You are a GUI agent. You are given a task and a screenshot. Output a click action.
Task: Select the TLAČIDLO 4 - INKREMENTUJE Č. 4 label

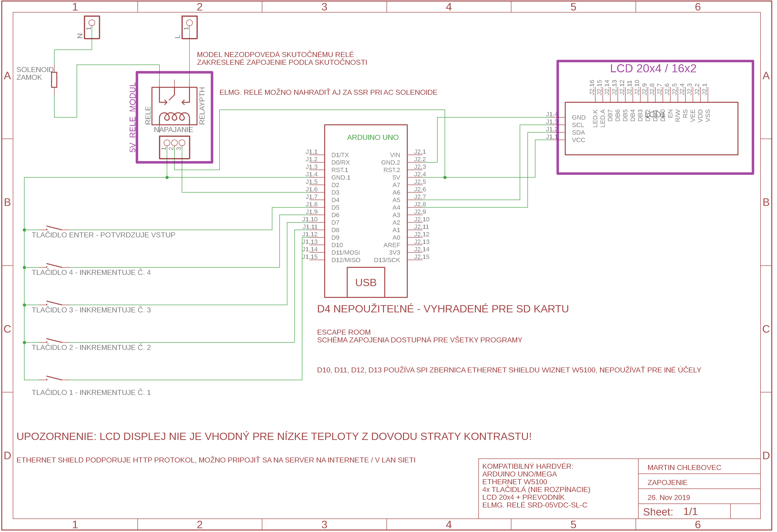click(x=91, y=272)
